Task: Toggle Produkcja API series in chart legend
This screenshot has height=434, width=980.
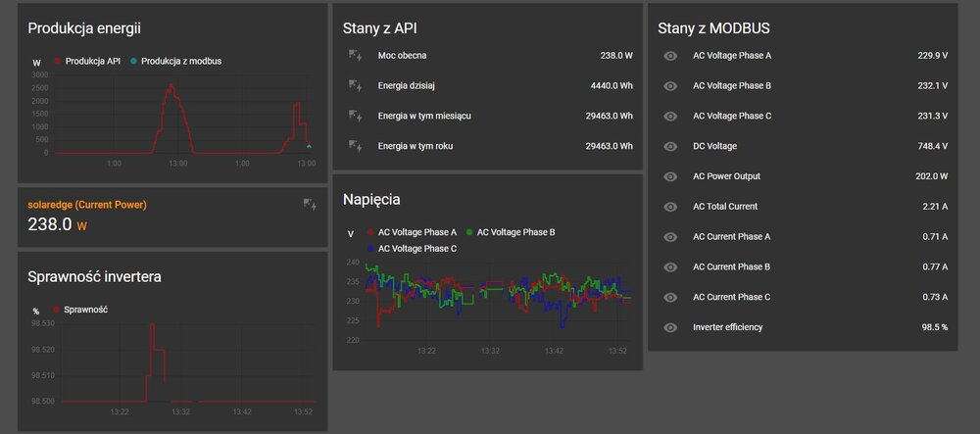Action: [x=91, y=62]
